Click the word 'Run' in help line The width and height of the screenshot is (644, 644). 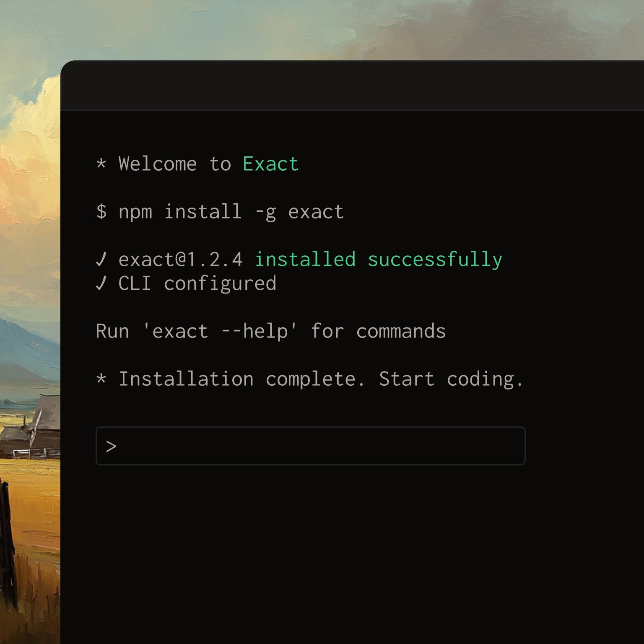tap(112, 331)
